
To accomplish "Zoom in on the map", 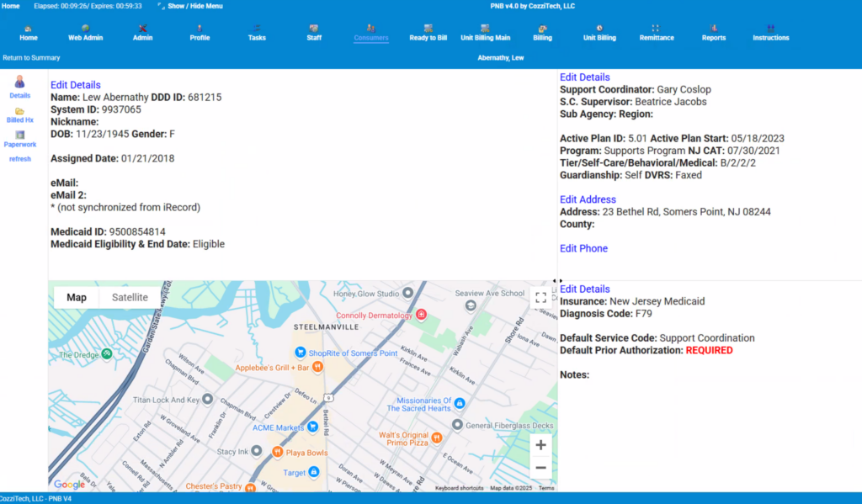I will point(540,445).
